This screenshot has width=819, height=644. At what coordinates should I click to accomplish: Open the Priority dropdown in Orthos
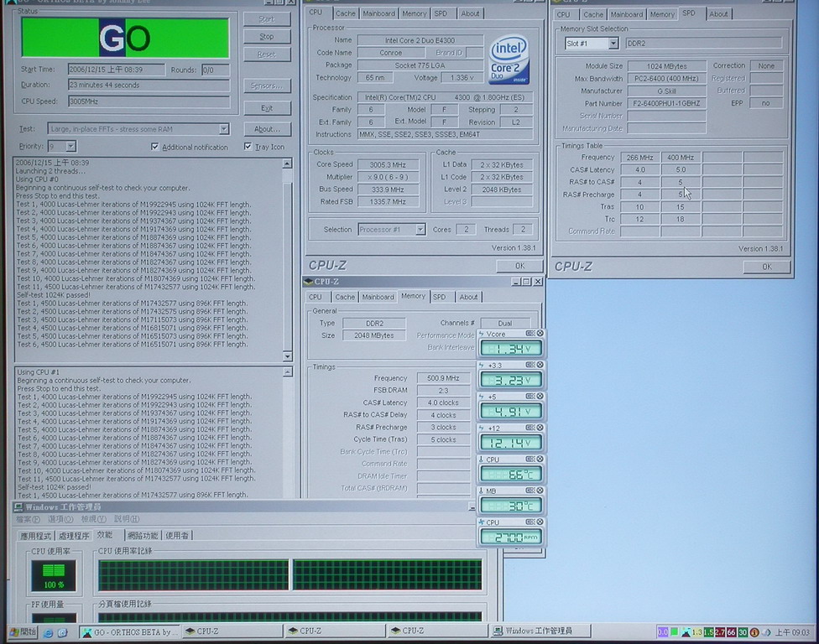pyautogui.click(x=71, y=146)
